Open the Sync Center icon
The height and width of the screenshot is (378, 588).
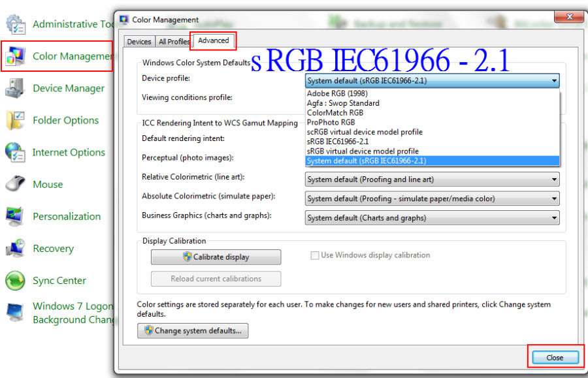pyautogui.click(x=16, y=281)
